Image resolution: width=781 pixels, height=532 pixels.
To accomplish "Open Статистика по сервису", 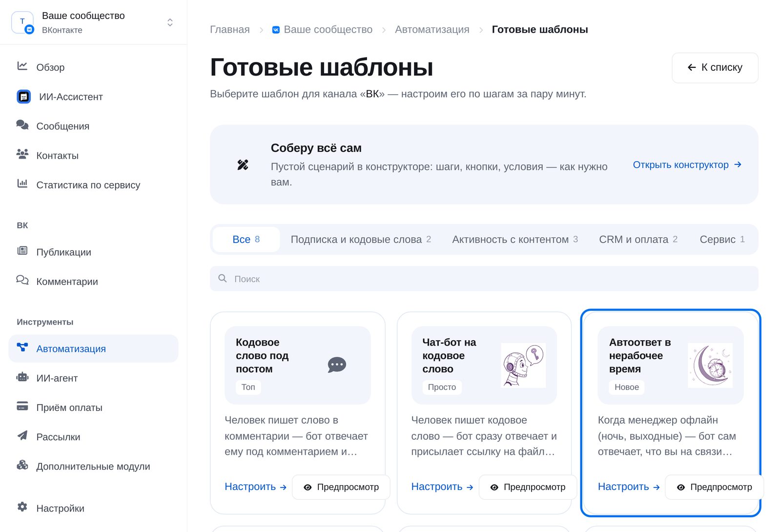I will [93, 184].
